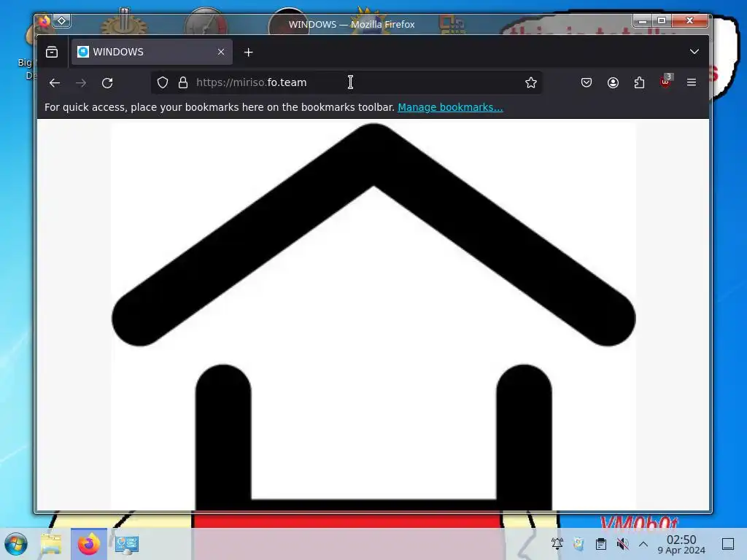
Task: Open a new tab
Action: [248, 52]
